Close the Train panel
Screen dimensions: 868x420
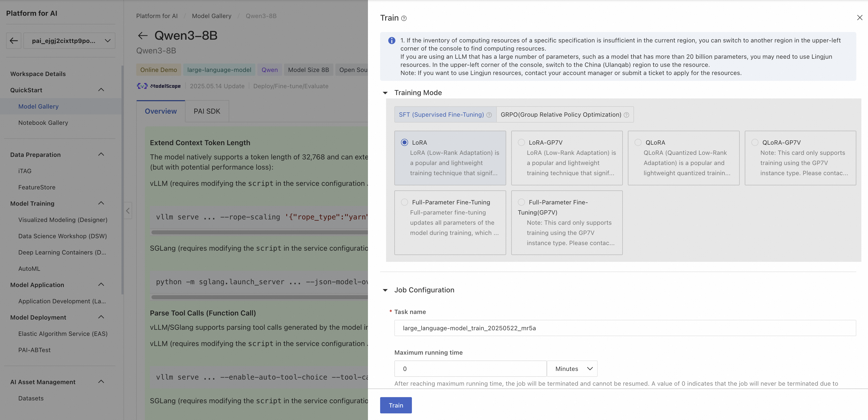860,18
